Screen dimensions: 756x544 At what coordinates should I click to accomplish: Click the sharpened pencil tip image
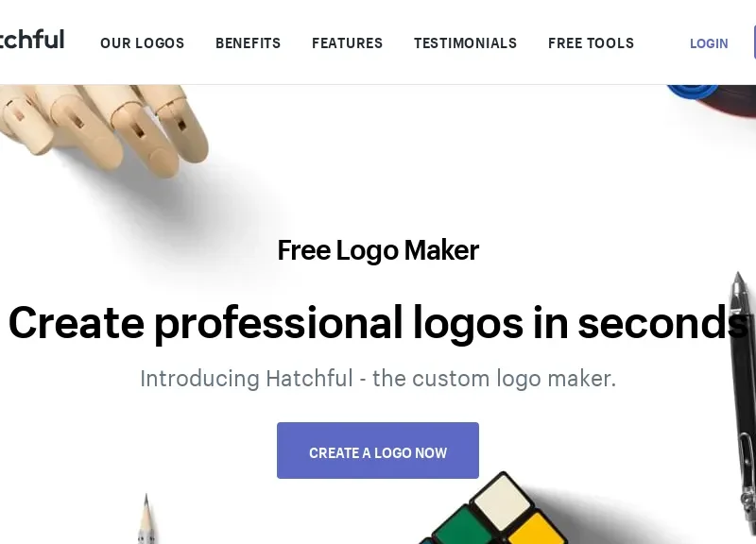pos(146,519)
